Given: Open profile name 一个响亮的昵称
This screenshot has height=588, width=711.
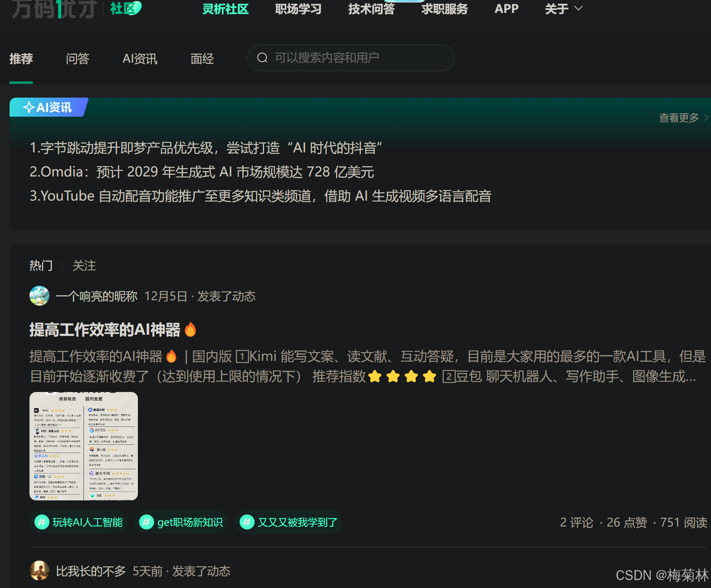Looking at the screenshot, I should 97,296.
